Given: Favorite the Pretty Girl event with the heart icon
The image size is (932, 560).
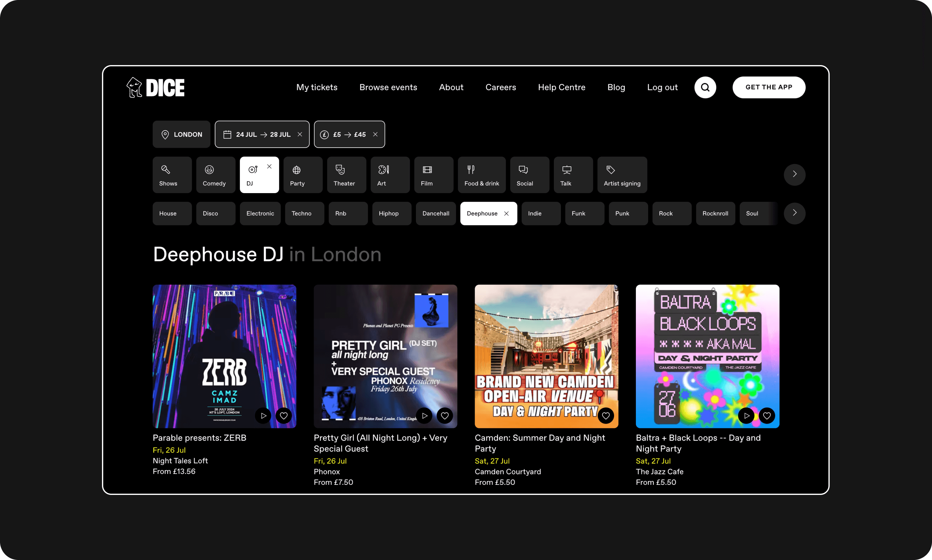Looking at the screenshot, I should [445, 415].
